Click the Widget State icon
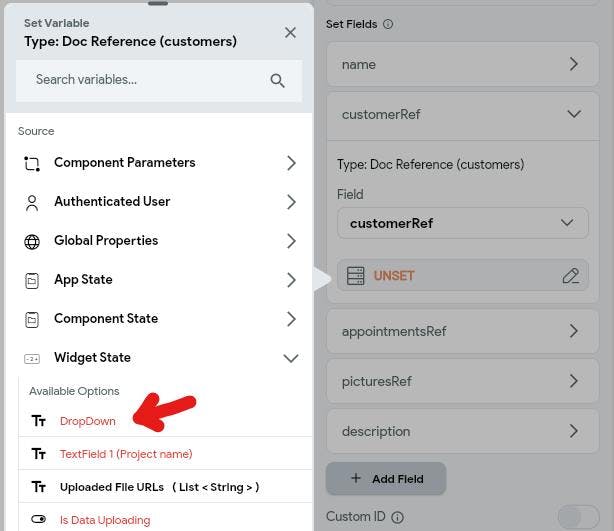The width and height of the screenshot is (614, 531). [32, 358]
